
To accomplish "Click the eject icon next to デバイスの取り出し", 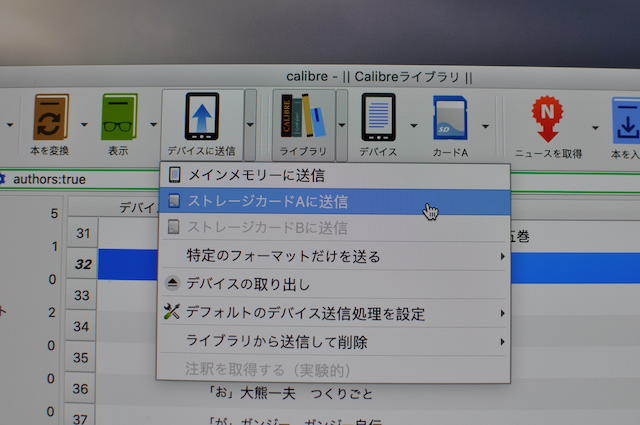I will [x=172, y=283].
